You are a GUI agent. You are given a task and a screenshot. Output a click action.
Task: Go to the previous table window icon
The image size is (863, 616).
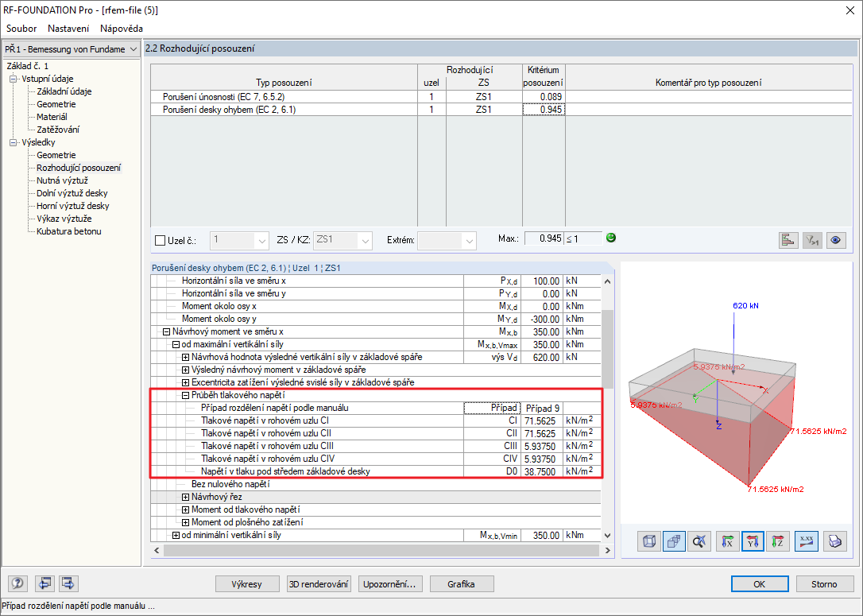45,583
